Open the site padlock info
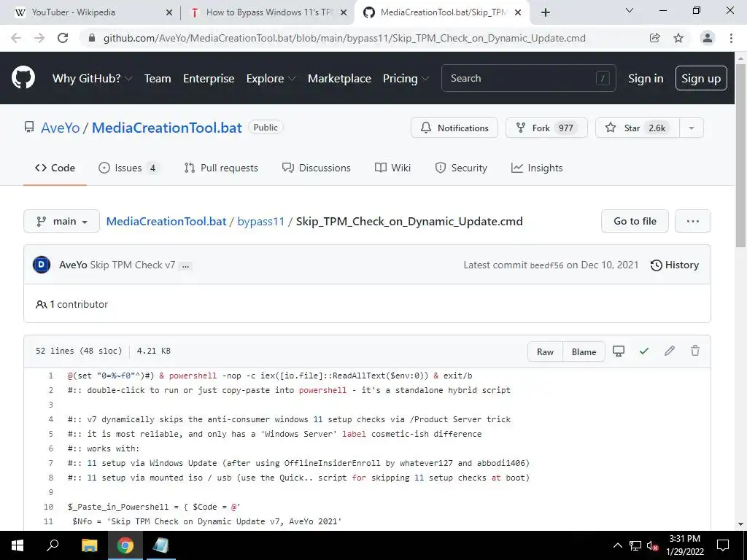The height and width of the screenshot is (560, 747). pos(92,38)
